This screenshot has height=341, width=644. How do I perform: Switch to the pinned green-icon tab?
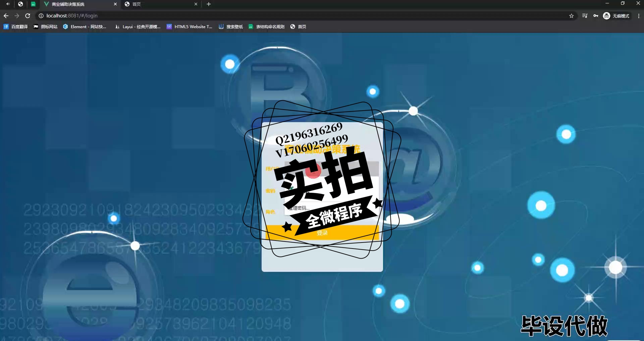33,4
